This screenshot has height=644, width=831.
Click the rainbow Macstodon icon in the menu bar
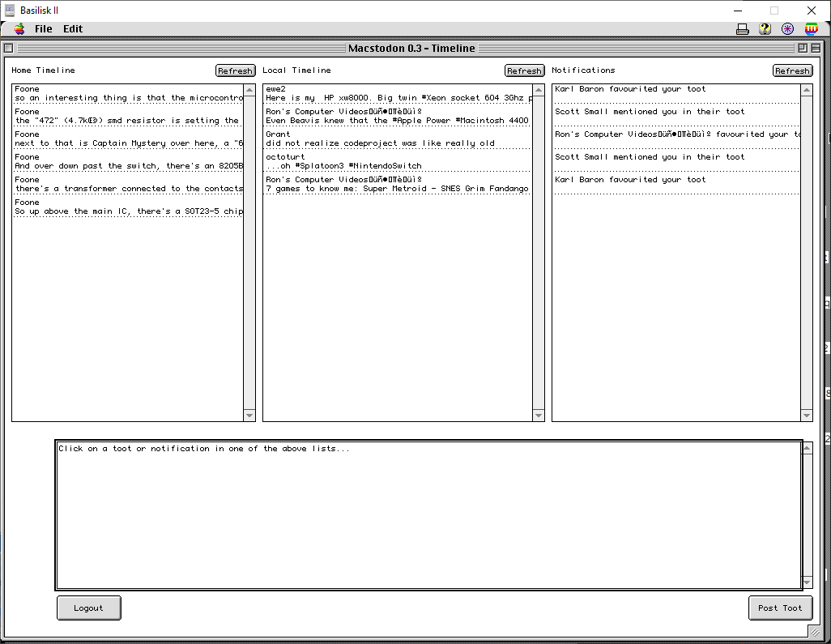(811, 28)
